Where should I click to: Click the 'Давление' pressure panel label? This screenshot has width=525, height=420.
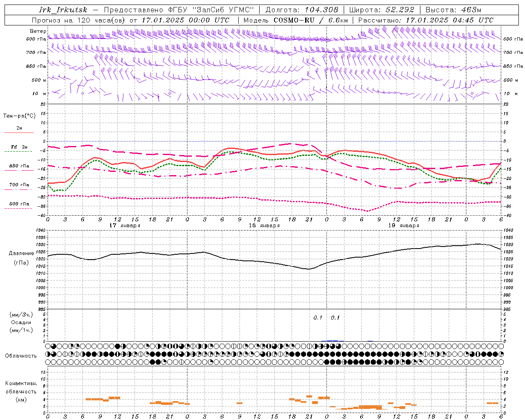(21, 253)
